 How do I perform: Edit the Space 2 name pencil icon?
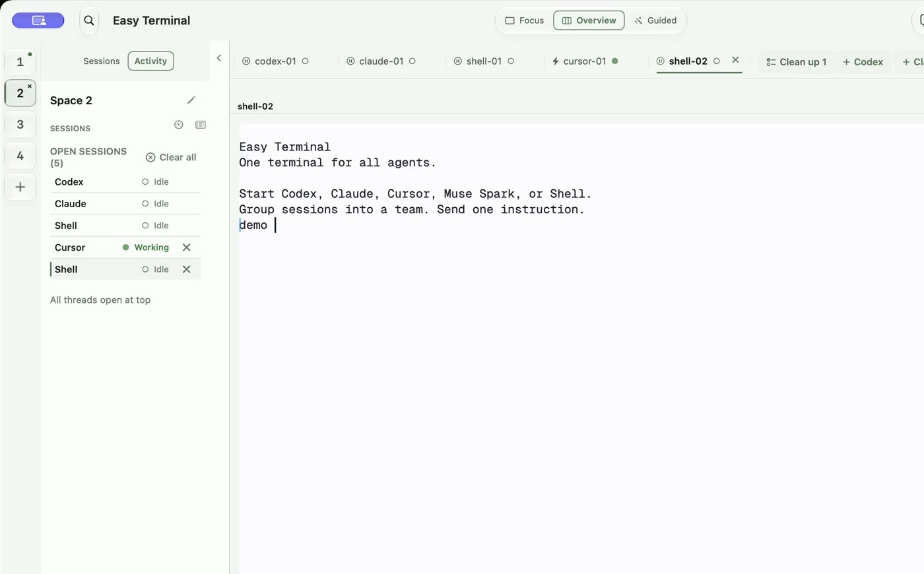click(x=191, y=100)
